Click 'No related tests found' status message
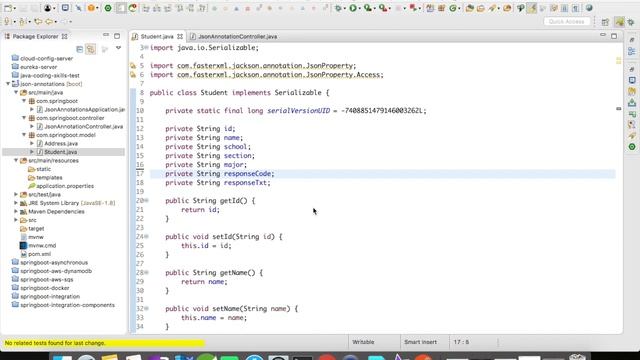640x360 pixels. (x=55, y=343)
